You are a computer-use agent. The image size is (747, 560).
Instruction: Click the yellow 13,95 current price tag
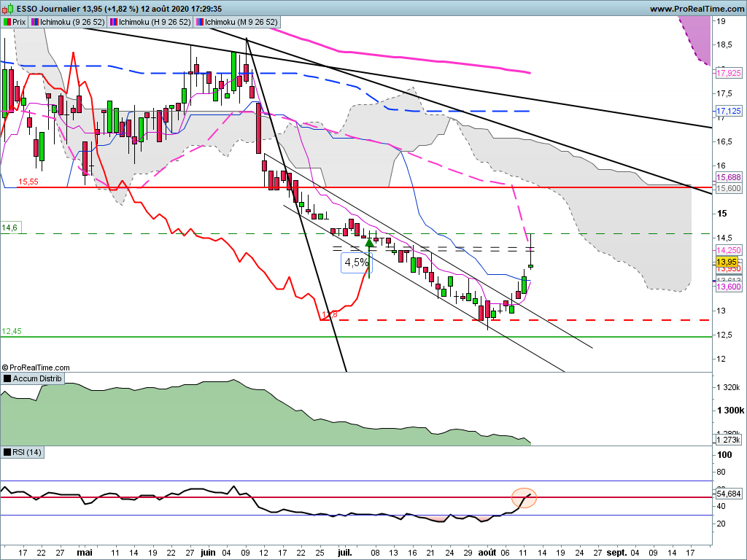(x=727, y=262)
